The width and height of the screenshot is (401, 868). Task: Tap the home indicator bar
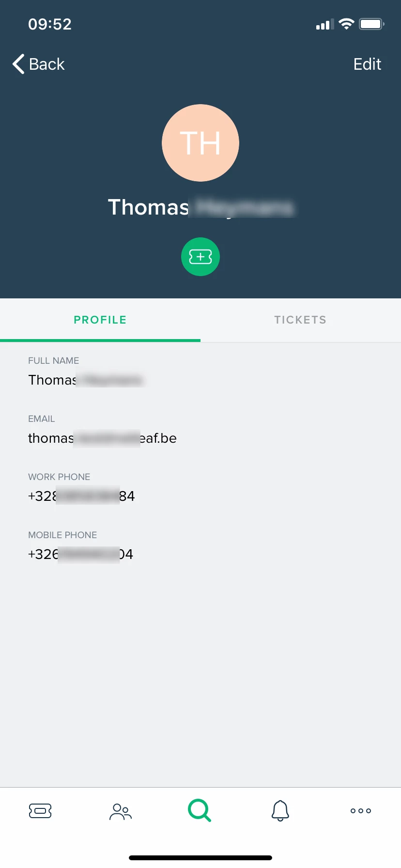(200, 858)
